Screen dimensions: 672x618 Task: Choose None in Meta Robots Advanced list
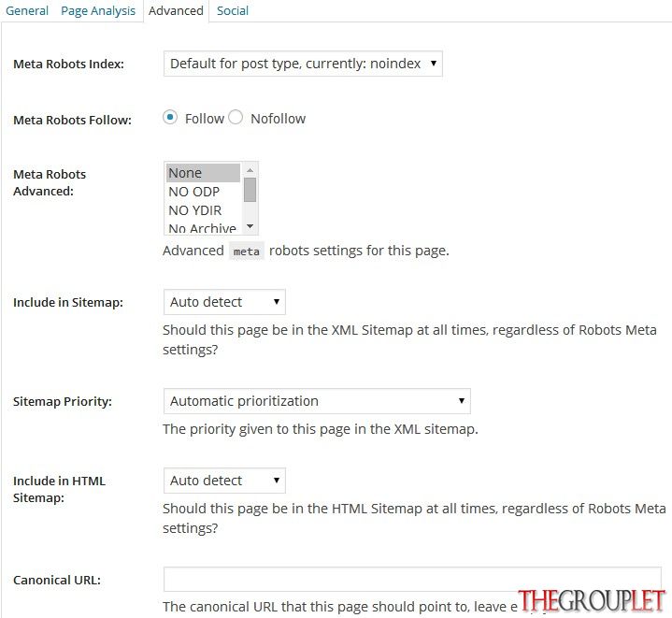(x=203, y=173)
